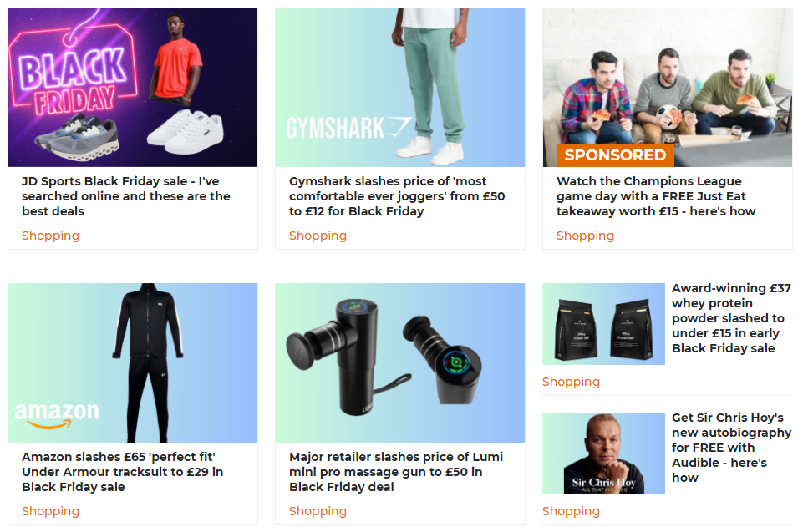Click the whey protein bags thumbnail
Image resolution: width=803 pixels, height=532 pixels.
click(604, 324)
